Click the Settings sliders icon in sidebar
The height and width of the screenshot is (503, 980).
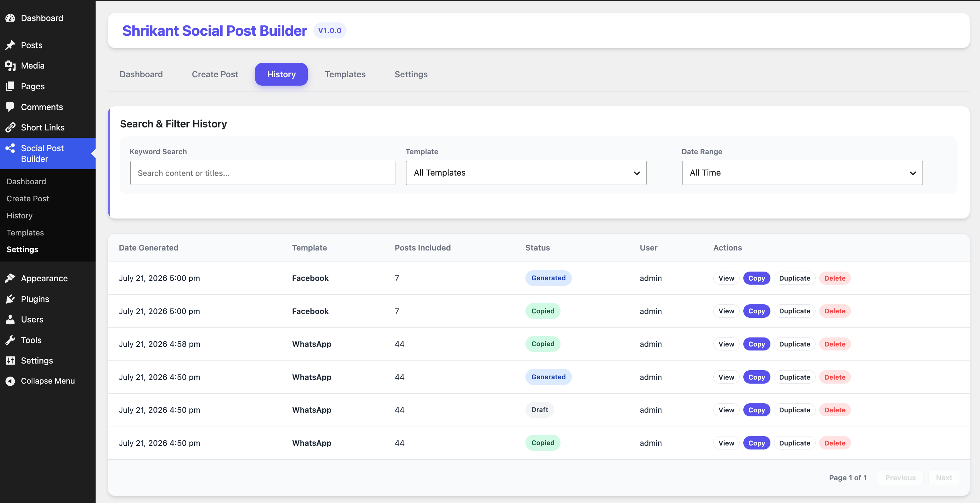(x=10, y=360)
